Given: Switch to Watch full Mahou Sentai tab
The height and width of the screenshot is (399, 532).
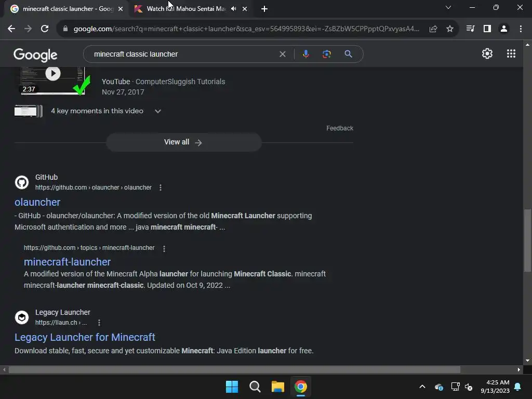Looking at the screenshot, I should 186,9.
